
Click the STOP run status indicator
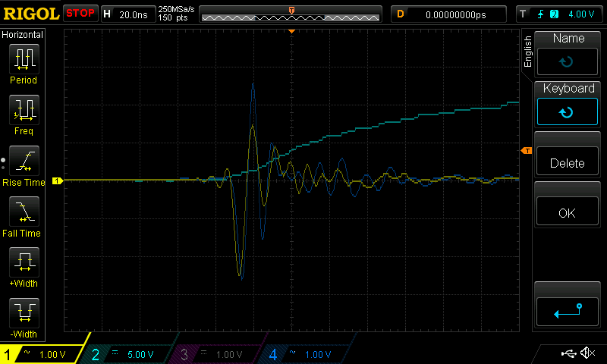(x=80, y=14)
